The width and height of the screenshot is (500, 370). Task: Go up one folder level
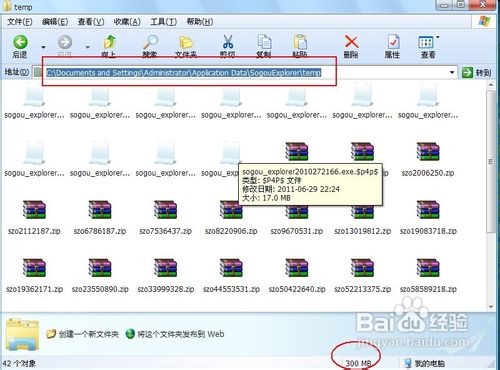pyautogui.click(x=109, y=47)
